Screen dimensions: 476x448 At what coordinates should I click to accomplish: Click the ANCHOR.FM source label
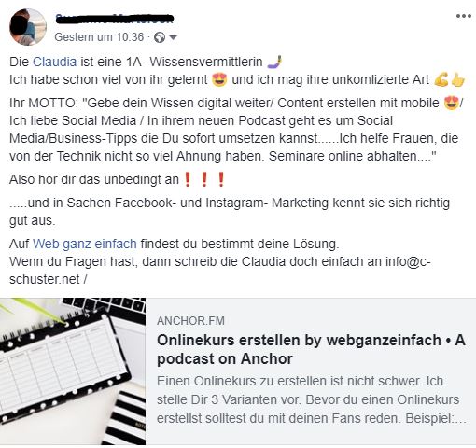tap(190, 321)
